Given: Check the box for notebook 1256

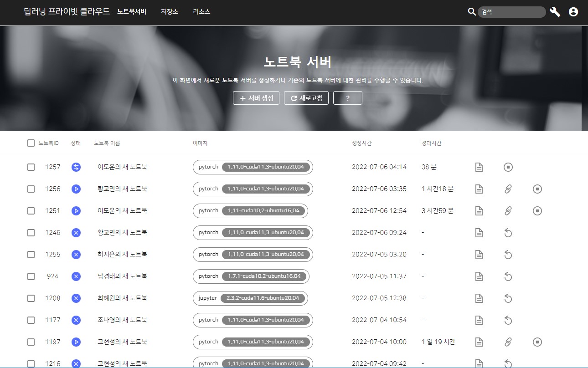Looking at the screenshot, I should 31,189.
